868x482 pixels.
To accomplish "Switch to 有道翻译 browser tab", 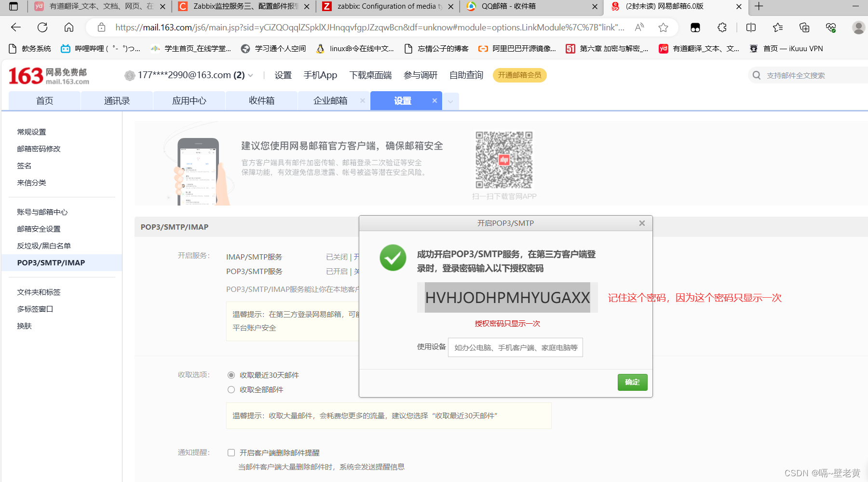I will (x=101, y=6).
